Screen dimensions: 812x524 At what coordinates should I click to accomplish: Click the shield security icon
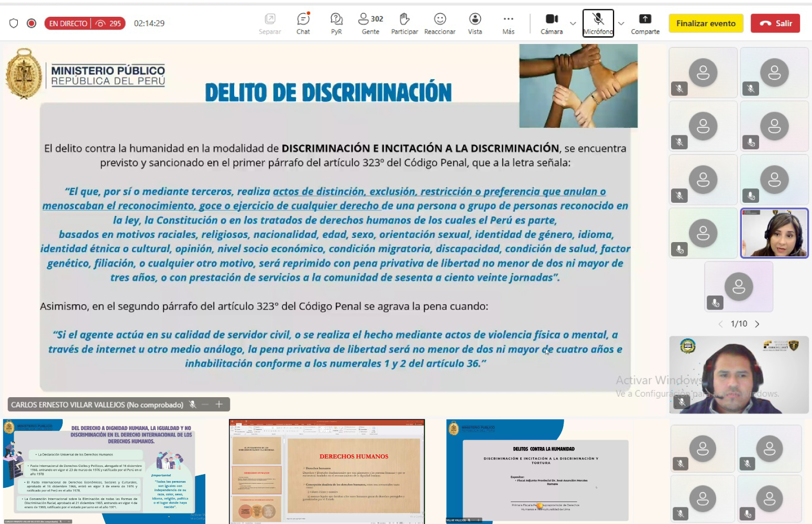coord(14,23)
